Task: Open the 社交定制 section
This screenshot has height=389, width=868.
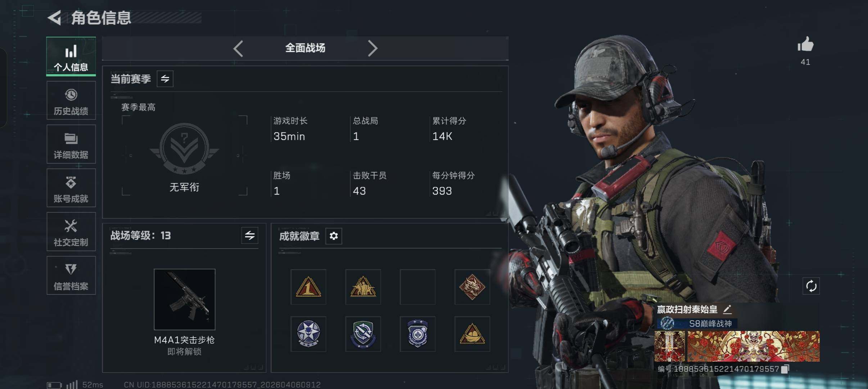Action: [71, 232]
